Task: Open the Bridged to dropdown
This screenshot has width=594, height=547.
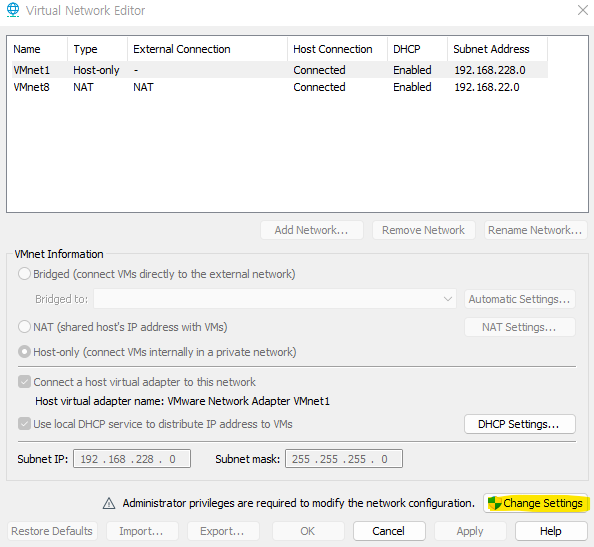Action: pos(275,299)
